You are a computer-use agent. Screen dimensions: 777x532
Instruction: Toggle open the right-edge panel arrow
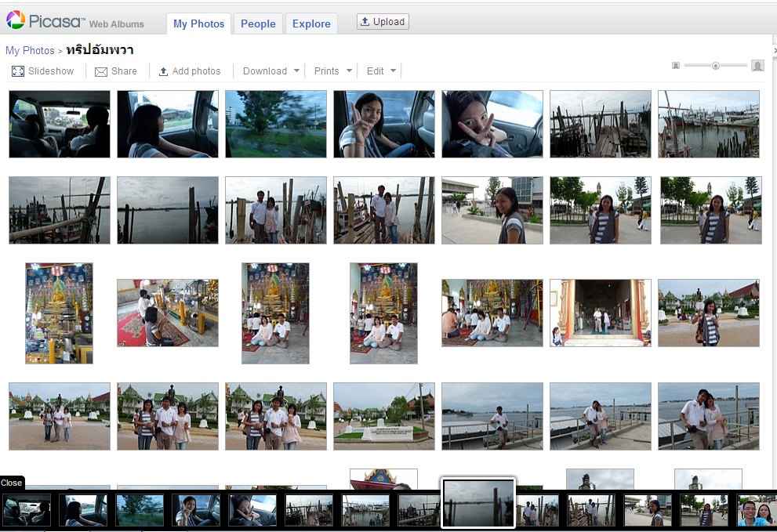pos(773,49)
